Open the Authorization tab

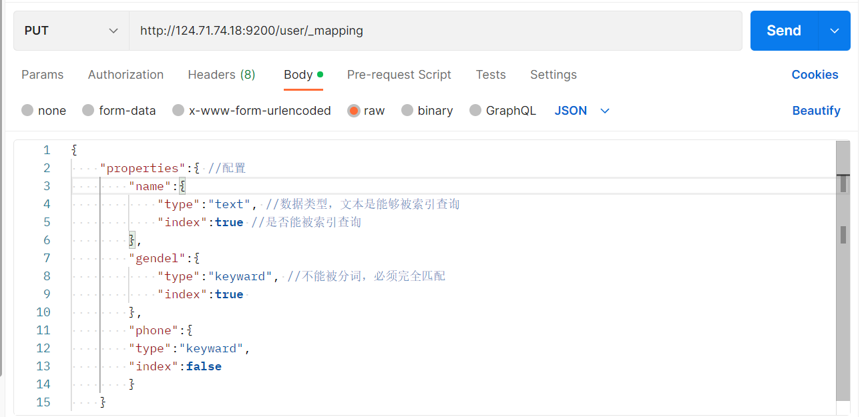coord(126,74)
